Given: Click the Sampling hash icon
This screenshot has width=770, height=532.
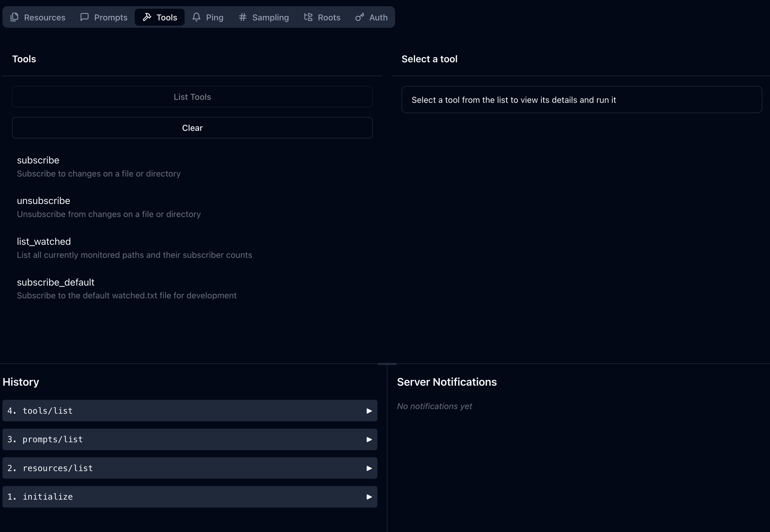Looking at the screenshot, I should [x=243, y=17].
